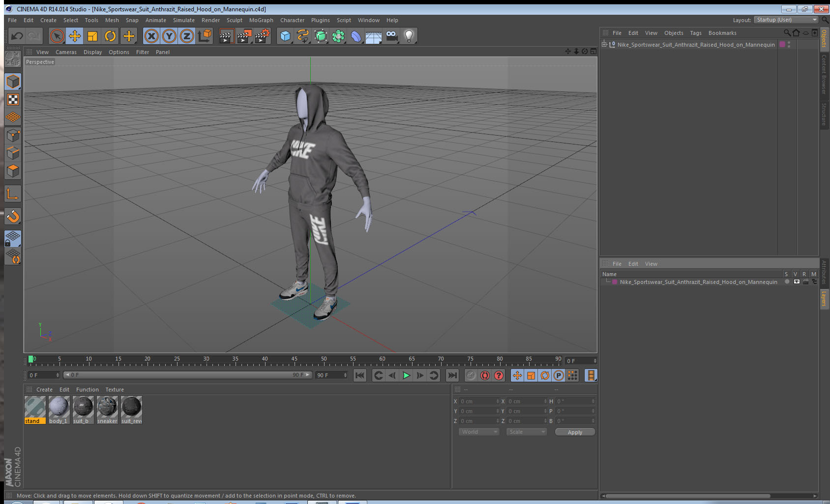Click the timeline frame 45 marker
Viewport: 830px width, 504px height.
[294, 360]
